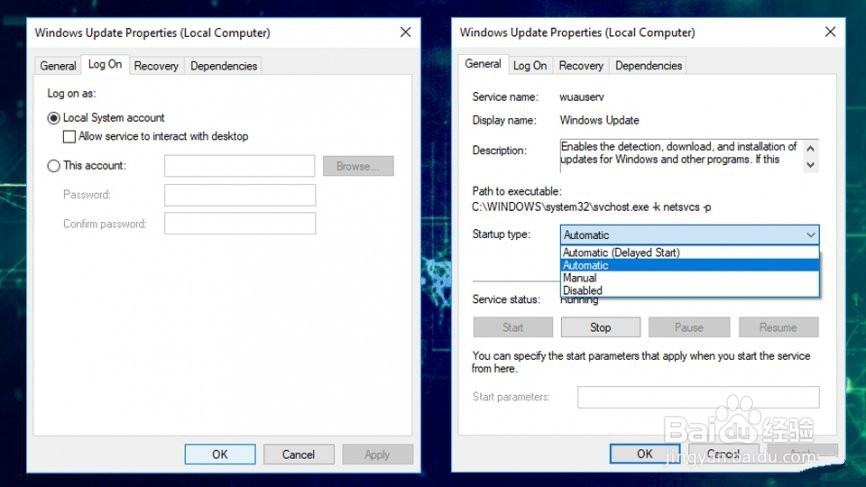Click Cancel in the General window
This screenshot has width=866, height=487.
[724, 454]
